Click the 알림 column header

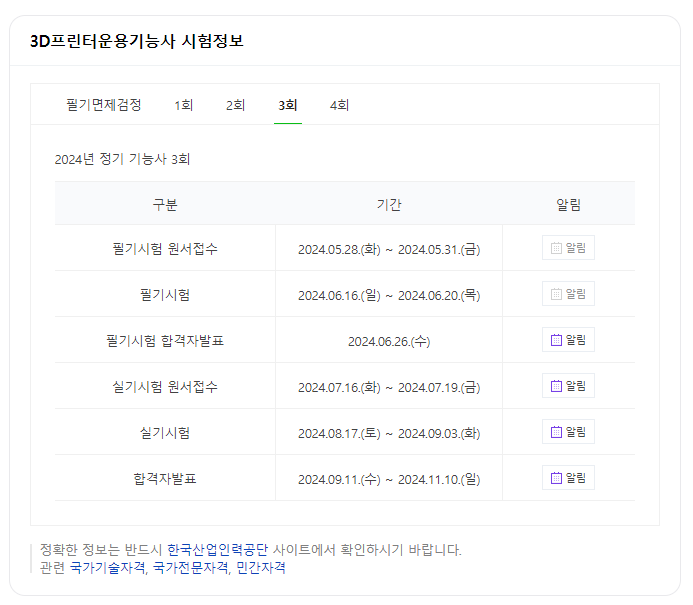[x=568, y=205]
